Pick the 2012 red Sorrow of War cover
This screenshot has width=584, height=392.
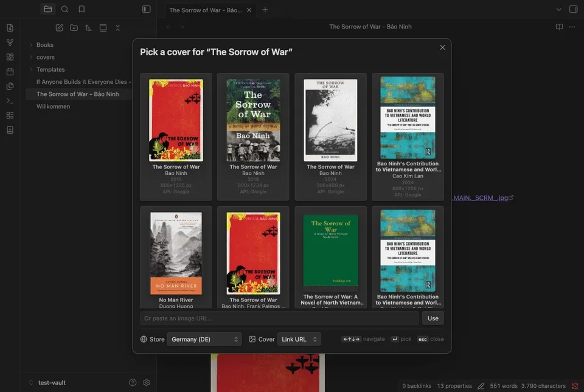(x=176, y=137)
